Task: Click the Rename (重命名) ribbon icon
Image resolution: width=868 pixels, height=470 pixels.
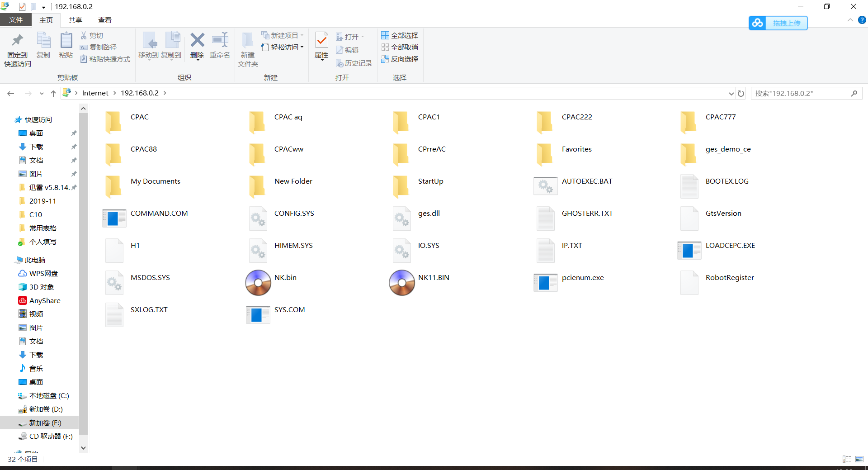Action: point(220,40)
